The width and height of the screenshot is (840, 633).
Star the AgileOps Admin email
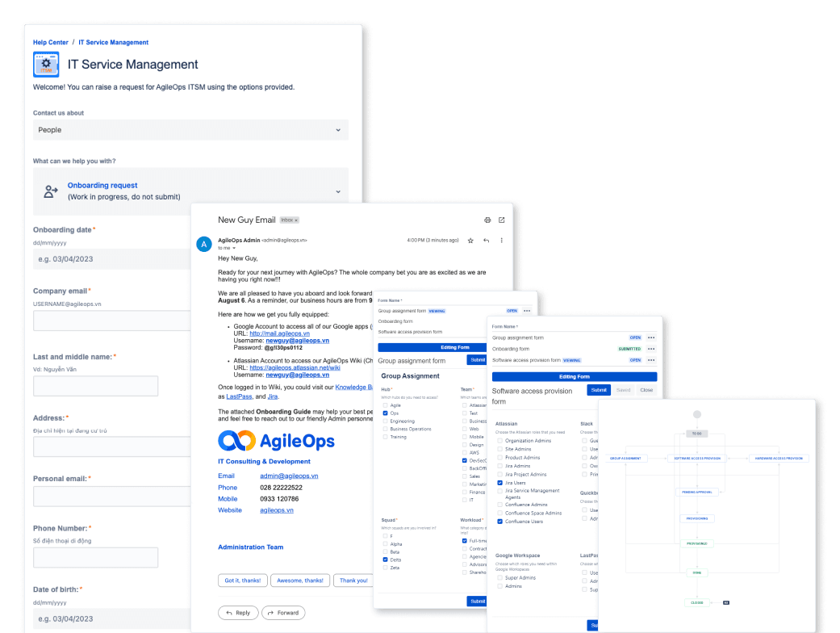tap(470, 241)
